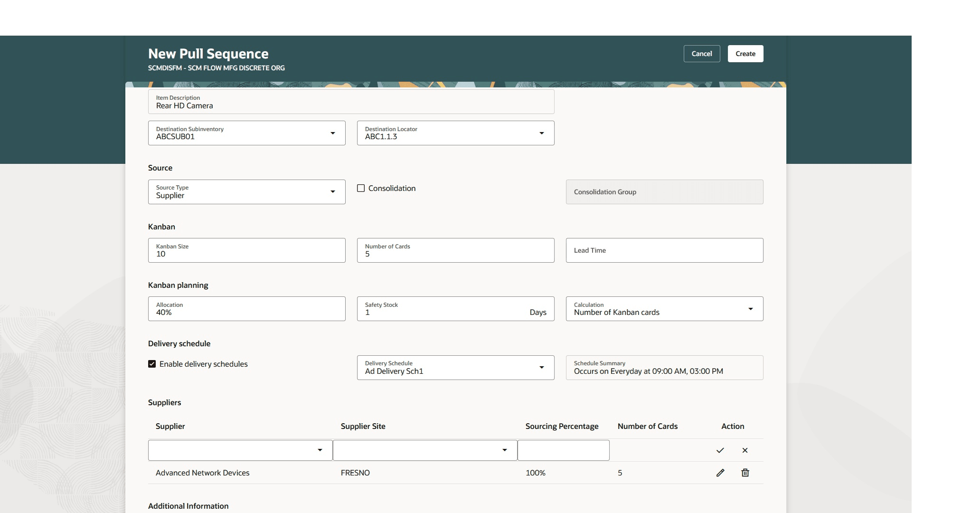
Task: Click the Create button
Action: [x=745, y=54]
